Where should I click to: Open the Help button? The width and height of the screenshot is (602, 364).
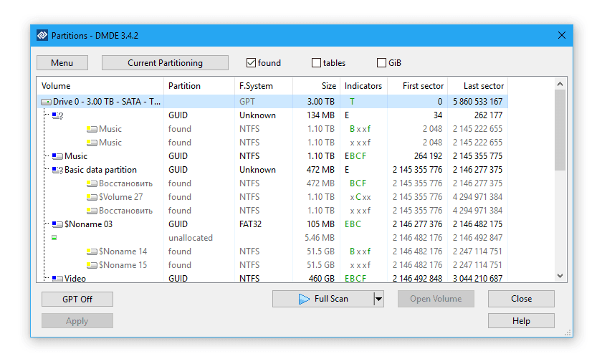click(x=522, y=320)
